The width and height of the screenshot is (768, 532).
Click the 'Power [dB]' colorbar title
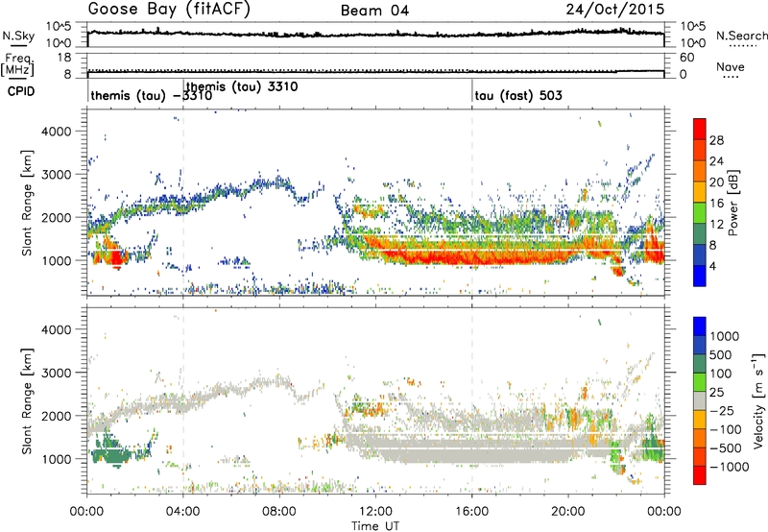click(x=732, y=203)
